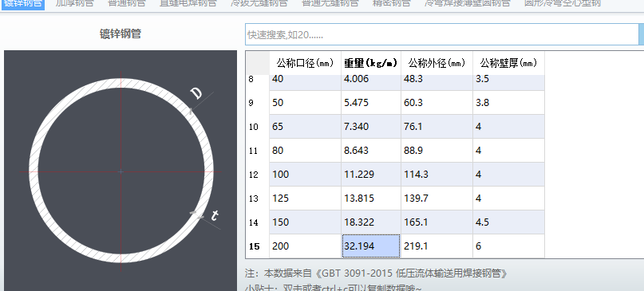This screenshot has height=291, width=644.
Task: Select outer diameter cell 76.1
Action: click(437, 127)
